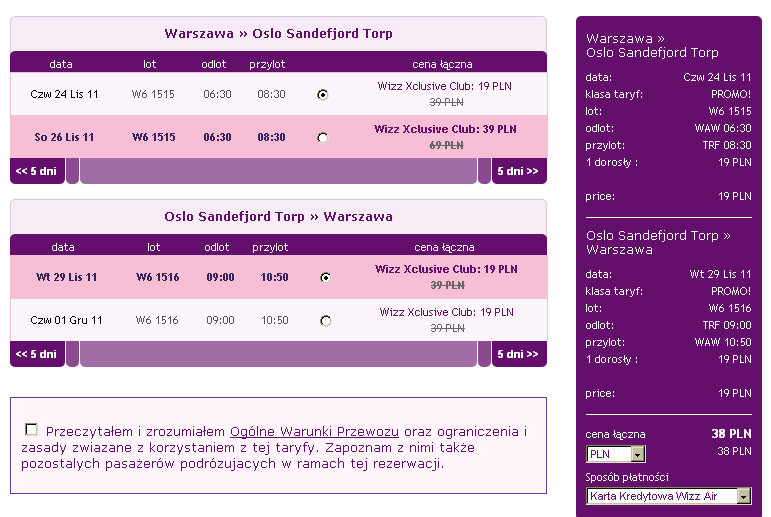Click W6 1515 in the Czw 24 Lis row
The width and height of the screenshot is (771, 517).
pos(153,94)
